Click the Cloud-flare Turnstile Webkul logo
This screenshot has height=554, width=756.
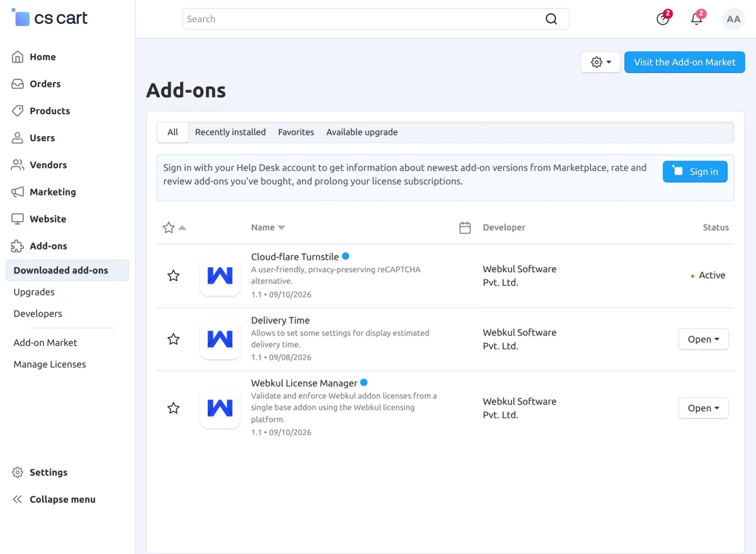[220, 275]
